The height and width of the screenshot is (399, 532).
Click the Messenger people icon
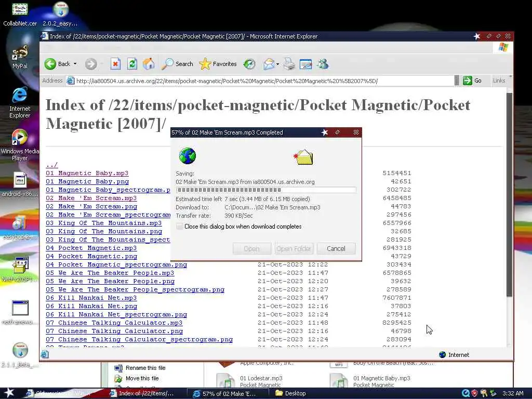[x=323, y=64]
